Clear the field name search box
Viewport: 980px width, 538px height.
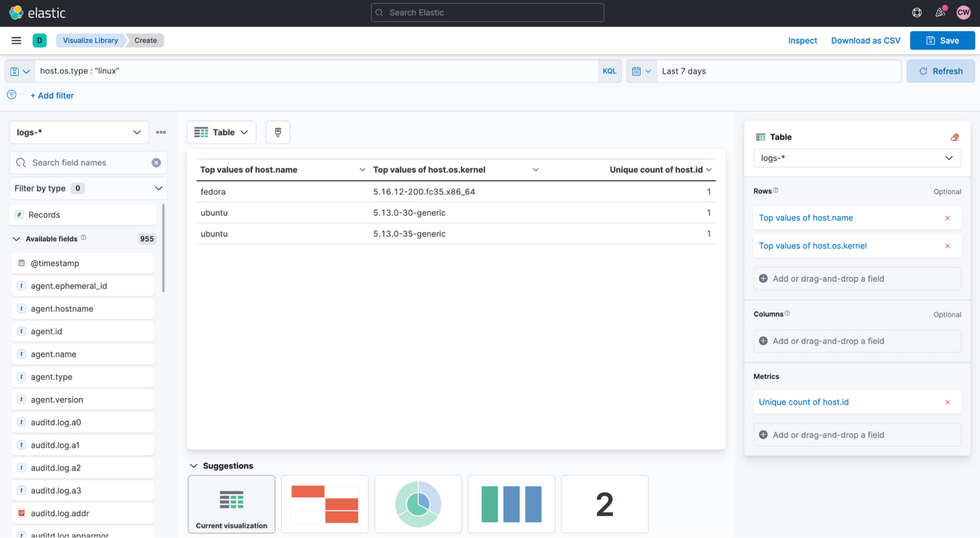156,163
